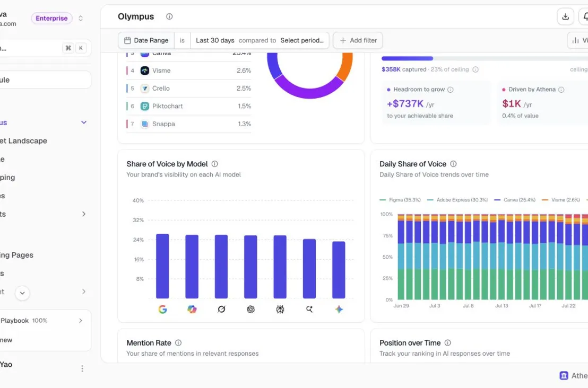Click info icon beside Headroom to grow
Viewport: 588px width, 388px height.
[x=451, y=90]
